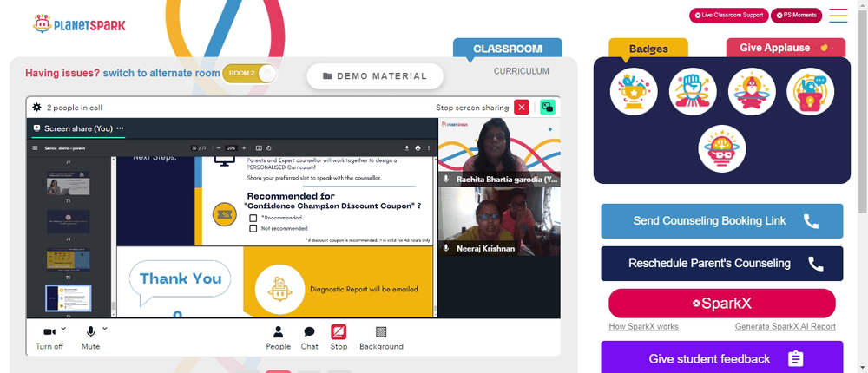Click red X to stop screen sharing
868x373 pixels.
coord(522,108)
